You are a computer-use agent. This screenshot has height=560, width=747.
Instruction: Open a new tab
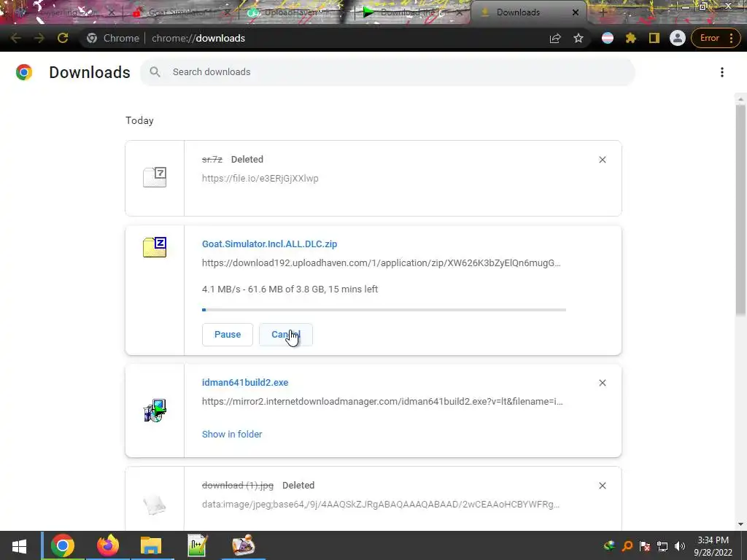(602, 12)
